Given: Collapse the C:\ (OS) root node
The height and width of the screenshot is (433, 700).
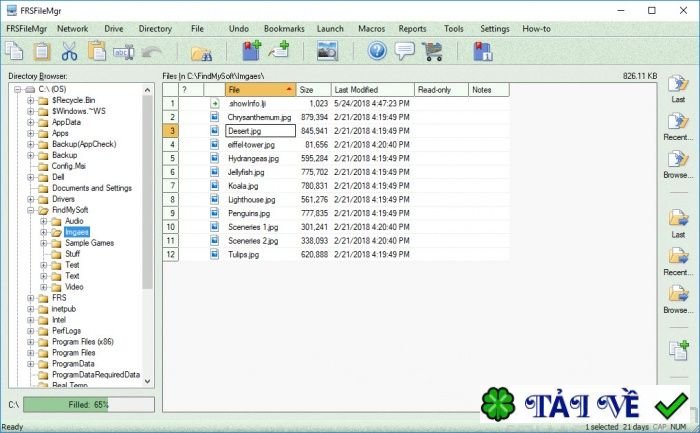Looking at the screenshot, I should pyautogui.click(x=17, y=89).
